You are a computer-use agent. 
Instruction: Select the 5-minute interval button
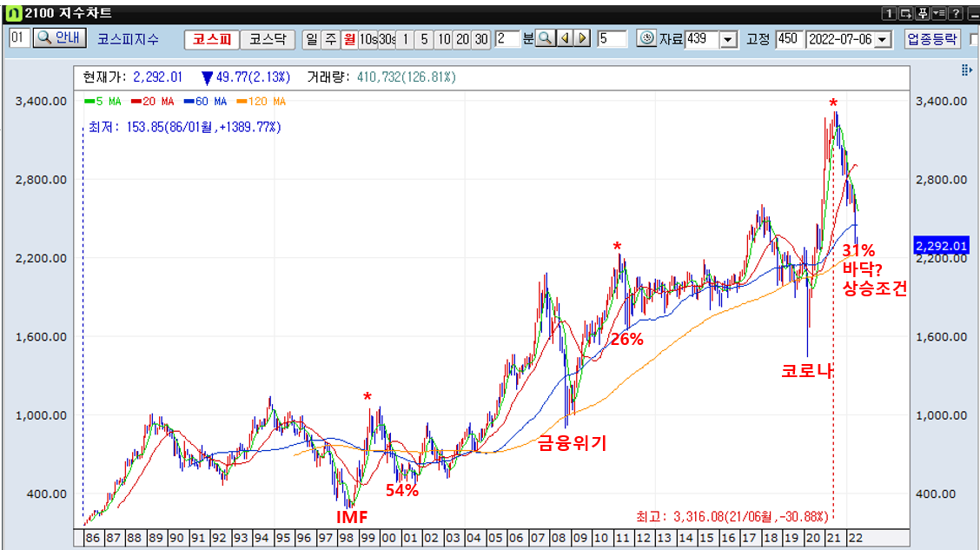pyautogui.click(x=424, y=39)
